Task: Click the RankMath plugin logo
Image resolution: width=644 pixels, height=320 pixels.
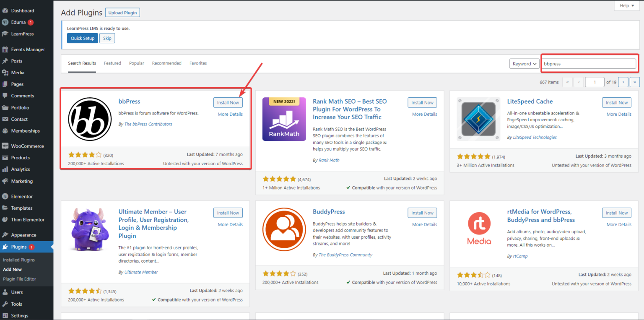Action: (284, 119)
